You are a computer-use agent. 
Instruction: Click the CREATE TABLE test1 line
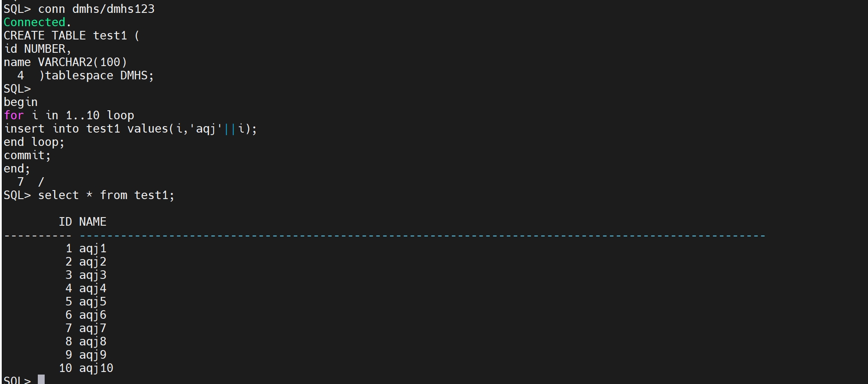[71, 36]
